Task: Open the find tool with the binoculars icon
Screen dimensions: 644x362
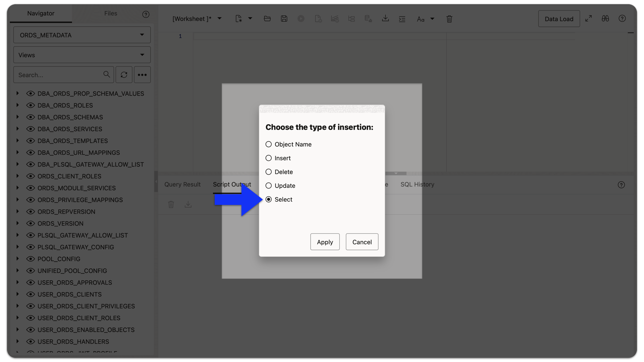Action: coord(605,18)
